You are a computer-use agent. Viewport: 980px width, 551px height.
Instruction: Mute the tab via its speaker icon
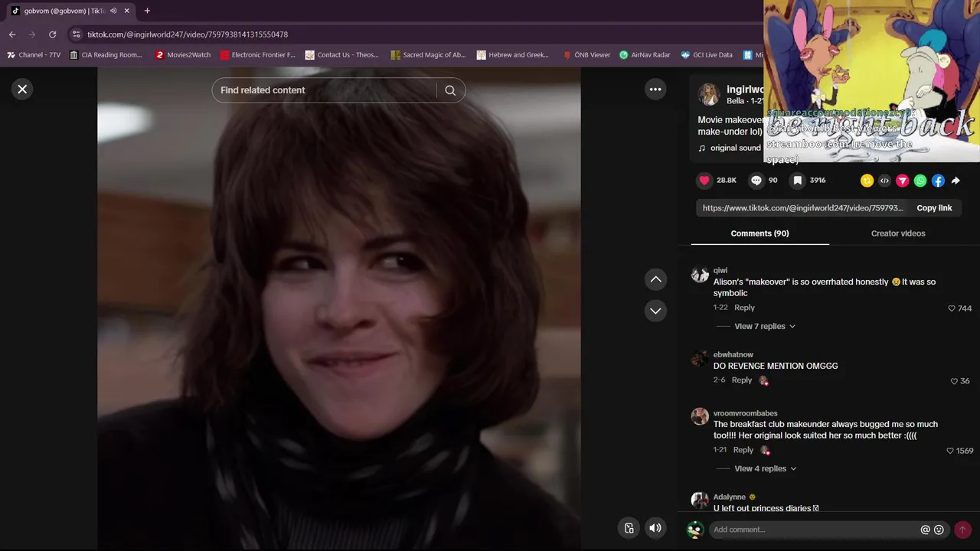pos(113,11)
